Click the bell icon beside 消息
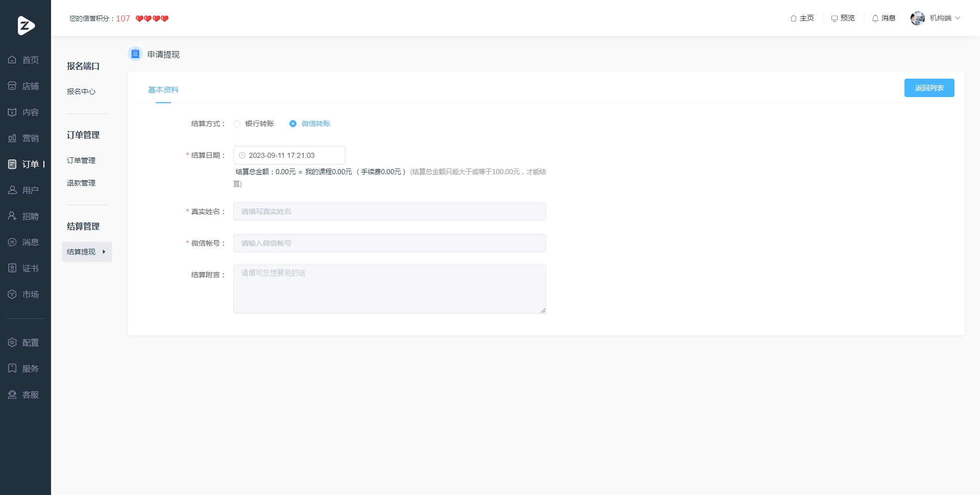The height and width of the screenshot is (495, 980). [875, 18]
